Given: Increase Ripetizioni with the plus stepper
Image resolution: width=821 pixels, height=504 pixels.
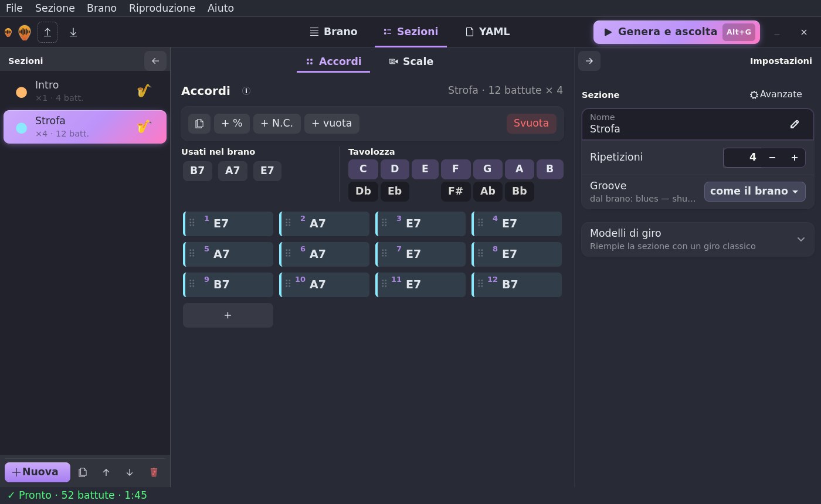Looking at the screenshot, I should [795, 158].
